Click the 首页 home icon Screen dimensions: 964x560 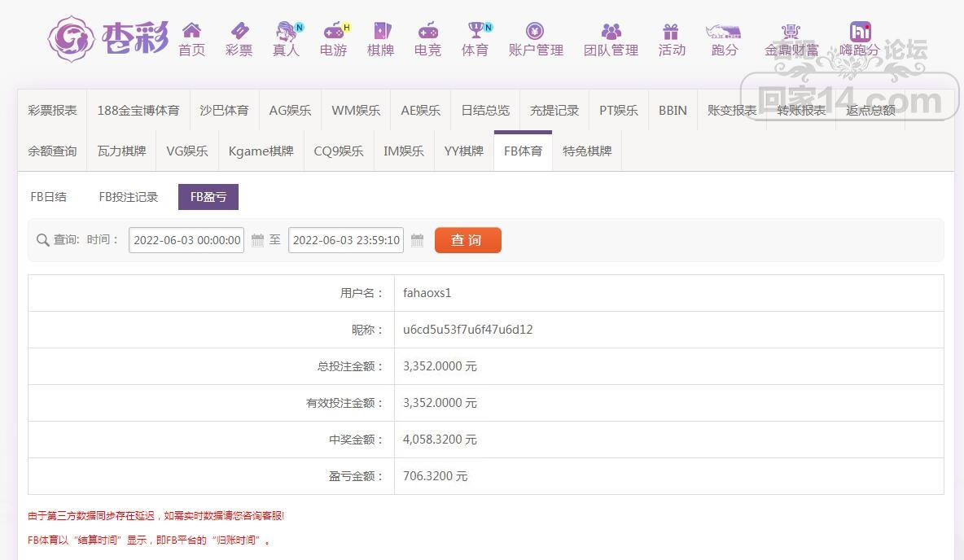pyautogui.click(x=191, y=32)
